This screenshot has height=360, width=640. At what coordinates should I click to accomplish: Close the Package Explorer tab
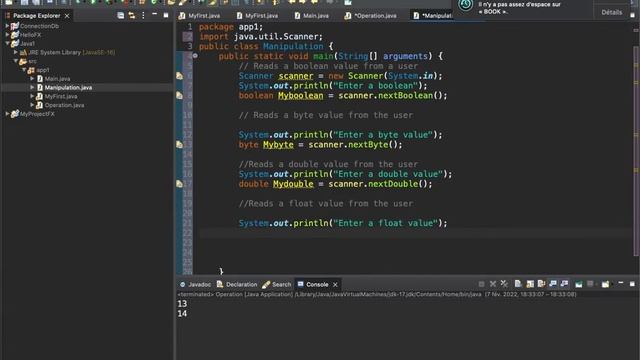point(67,16)
